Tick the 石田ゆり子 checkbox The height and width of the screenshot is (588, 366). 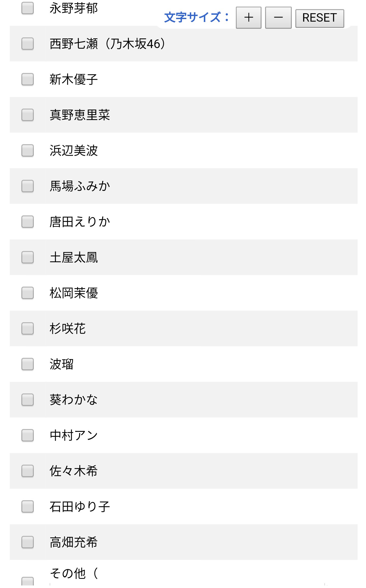(28, 507)
